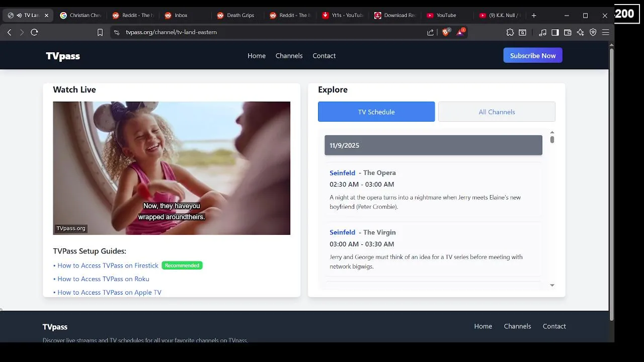The width and height of the screenshot is (644, 362).
Task: Switch to the Christian Chev Google tab
Action: (80, 16)
